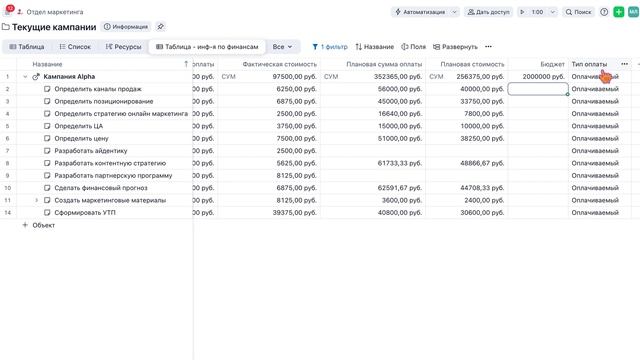Image resolution: width=640 pixels, height=360 pixels.
Task: Toggle checkbox for Определить стратегию онлайн маркетинга
Action: 47,113
